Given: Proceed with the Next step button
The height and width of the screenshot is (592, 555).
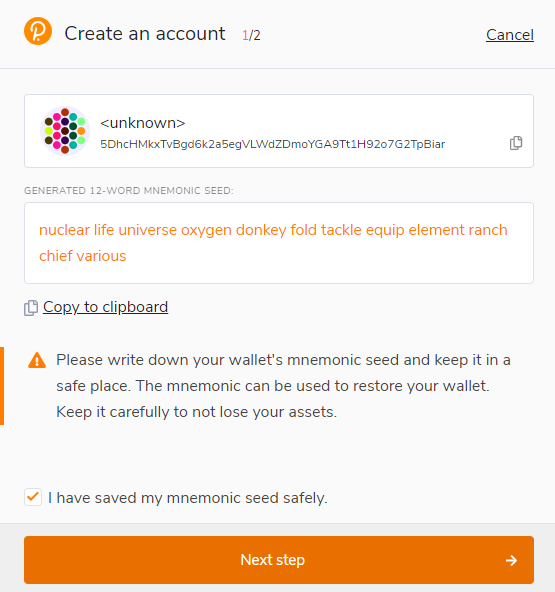Looking at the screenshot, I should (x=279, y=560).
